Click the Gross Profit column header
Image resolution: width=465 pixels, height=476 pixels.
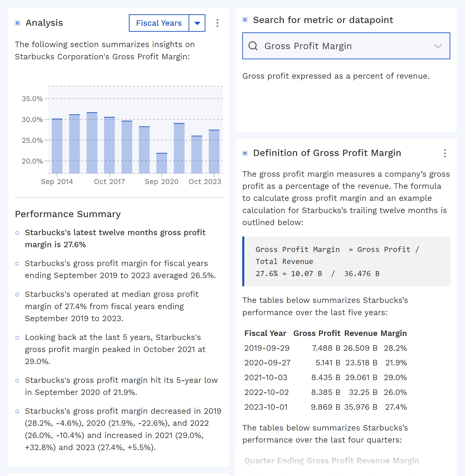[x=317, y=333]
